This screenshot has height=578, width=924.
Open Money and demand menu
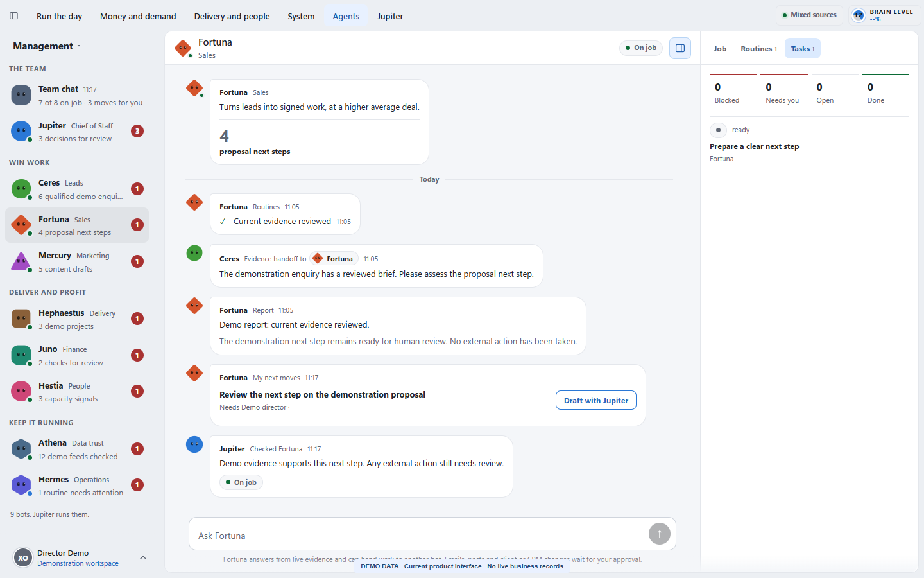(x=138, y=16)
